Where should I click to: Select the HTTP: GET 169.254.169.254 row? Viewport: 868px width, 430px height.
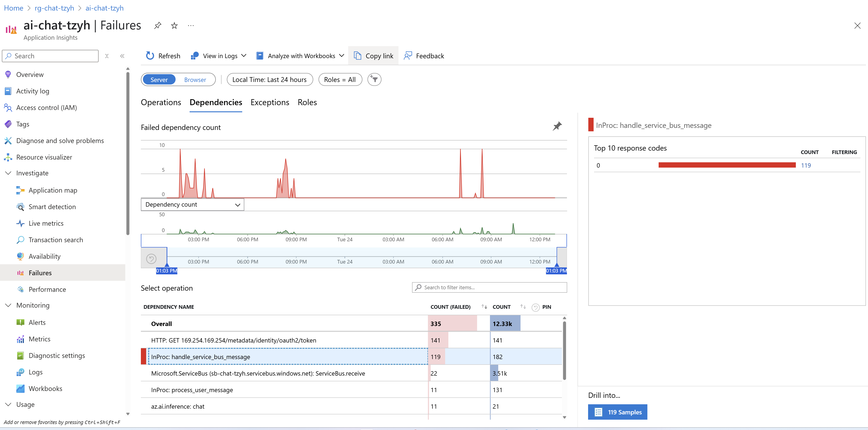click(x=351, y=340)
